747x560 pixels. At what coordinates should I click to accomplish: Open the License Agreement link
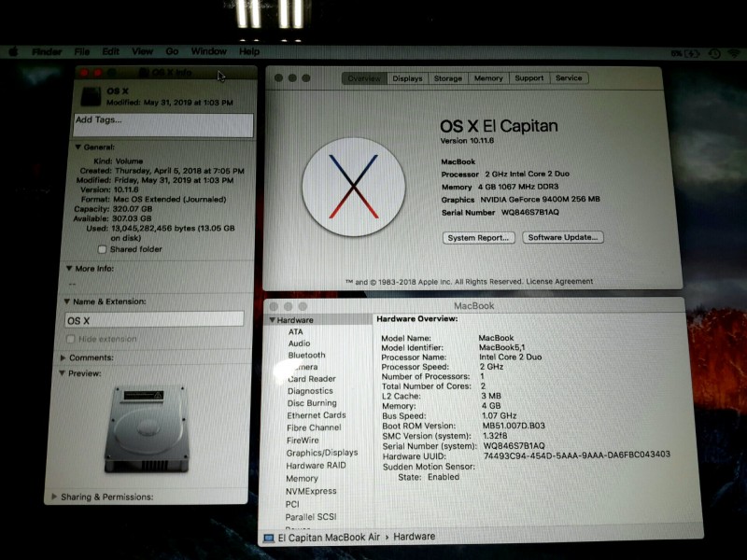click(x=559, y=282)
